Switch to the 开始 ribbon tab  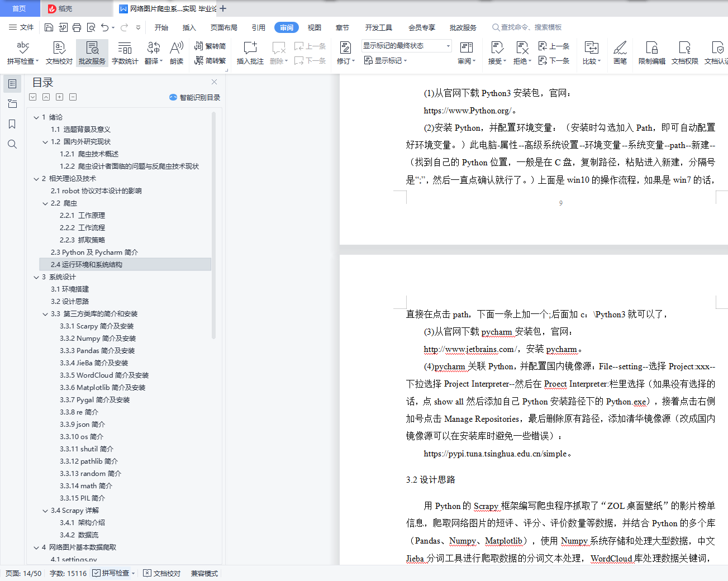point(161,27)
